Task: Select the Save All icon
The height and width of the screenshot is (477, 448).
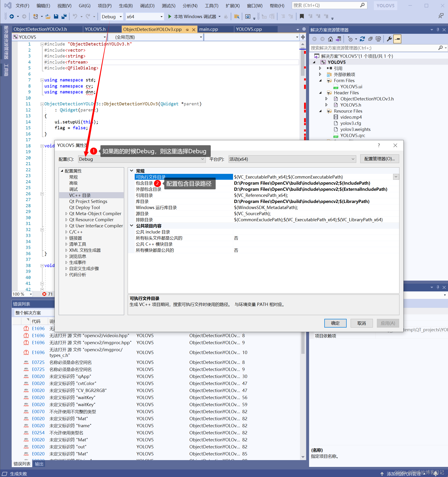Action: (64, 16)
